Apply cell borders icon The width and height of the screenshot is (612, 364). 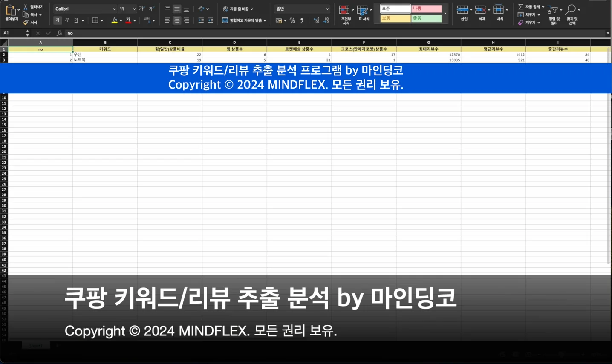click(x=95, y=20)
